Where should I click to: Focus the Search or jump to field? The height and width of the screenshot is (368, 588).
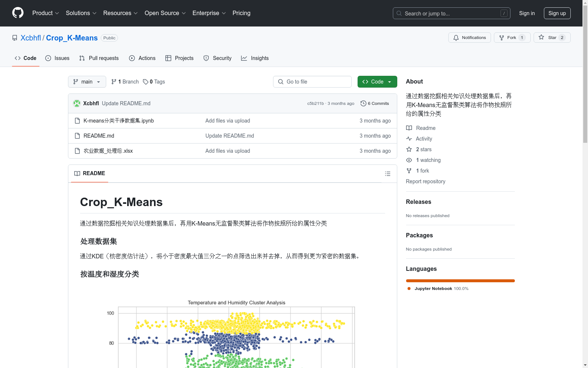[x=451, y=13]
